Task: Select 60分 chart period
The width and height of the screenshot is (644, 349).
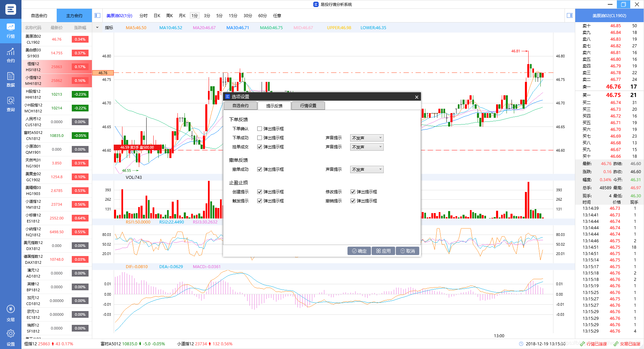Action: pos(263,16)
